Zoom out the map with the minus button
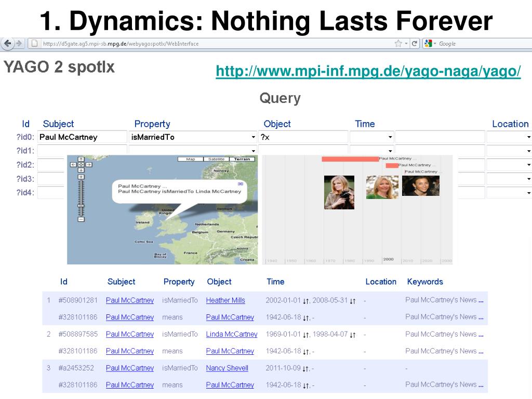 [x=81, y=220]
